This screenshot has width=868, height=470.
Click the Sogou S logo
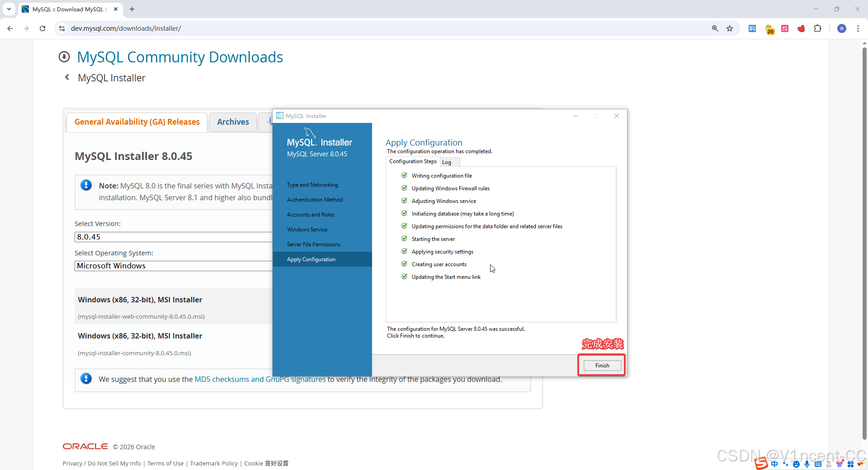761,463
